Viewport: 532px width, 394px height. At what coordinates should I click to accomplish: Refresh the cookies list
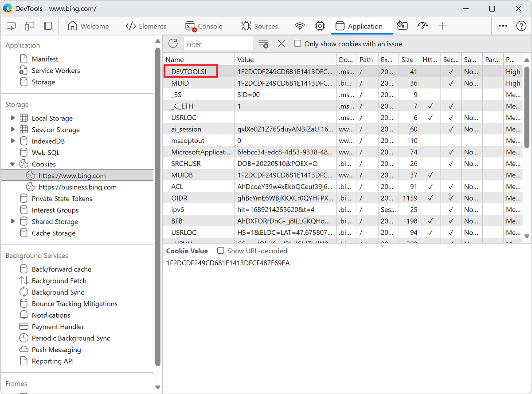[x=173, y=43]
